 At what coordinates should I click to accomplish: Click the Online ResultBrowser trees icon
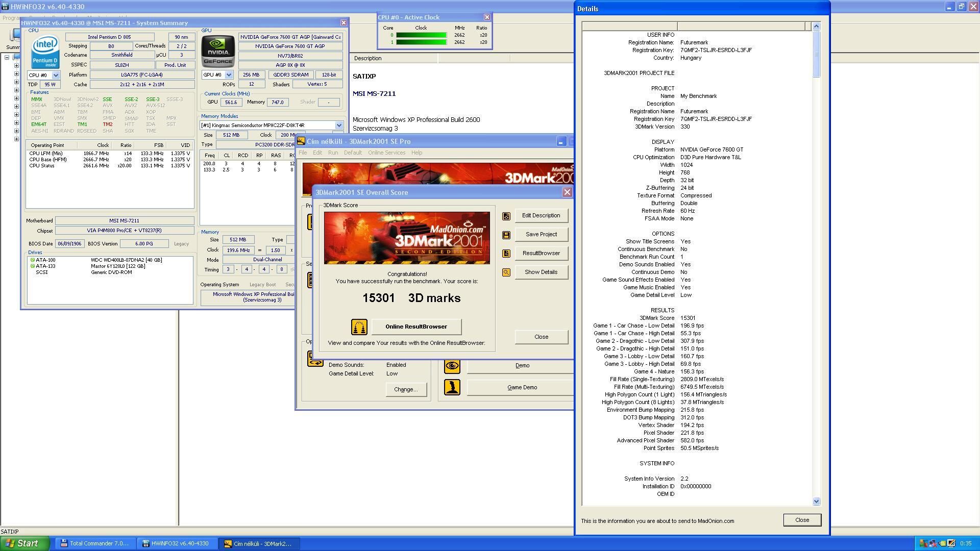pyautogui.click(x=359, y=327)
